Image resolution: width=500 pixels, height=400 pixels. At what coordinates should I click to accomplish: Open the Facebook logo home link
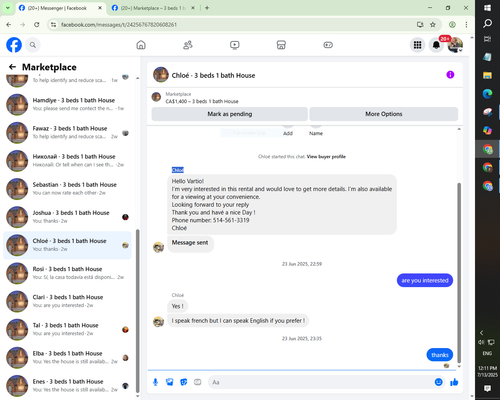14,45
